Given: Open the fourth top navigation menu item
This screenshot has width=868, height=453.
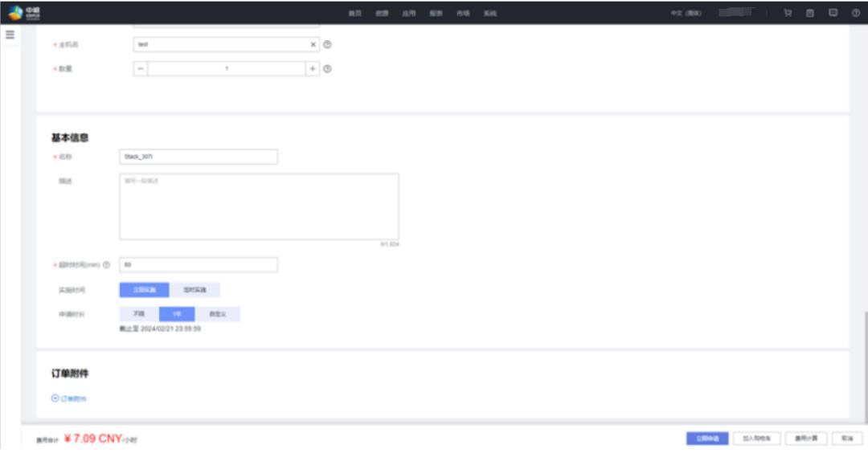Looking at the screenshot, I should coord(436,14).
